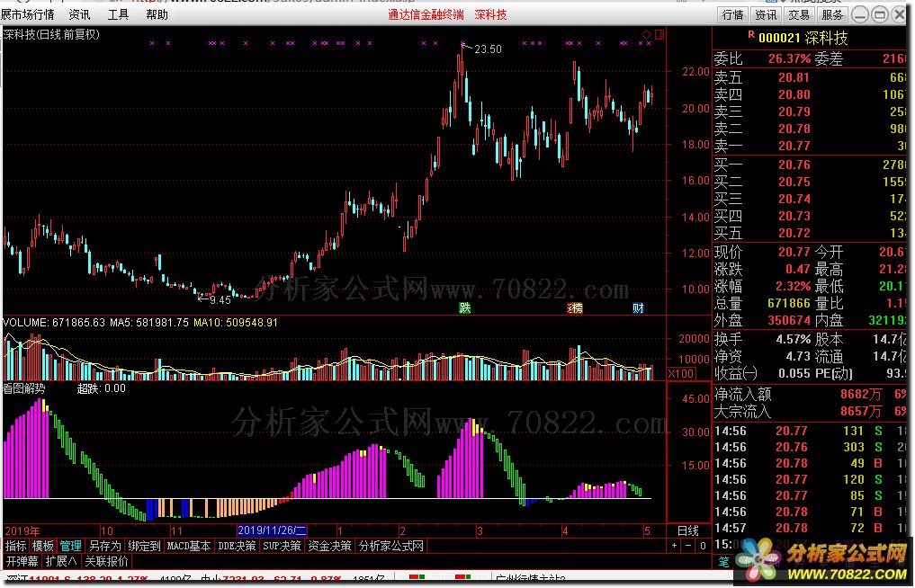This screenshot has width=915, height=588.
Task: Click the 资讯 button at top right
Action: [766, 14]
